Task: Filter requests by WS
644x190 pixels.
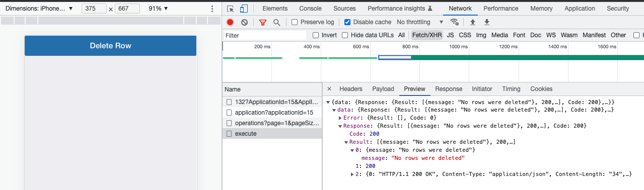Action: pyautogui.click(x=551, y=35)
